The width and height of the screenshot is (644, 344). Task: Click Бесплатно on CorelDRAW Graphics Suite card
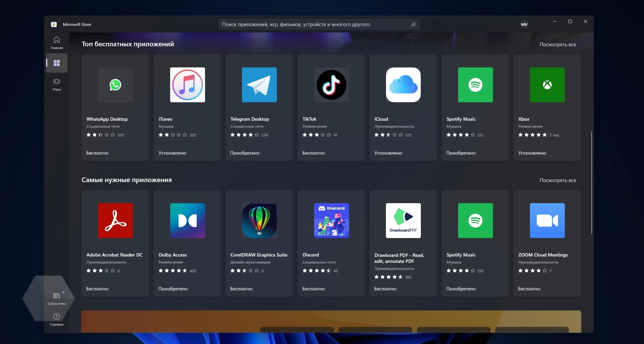tap(241, 289)
